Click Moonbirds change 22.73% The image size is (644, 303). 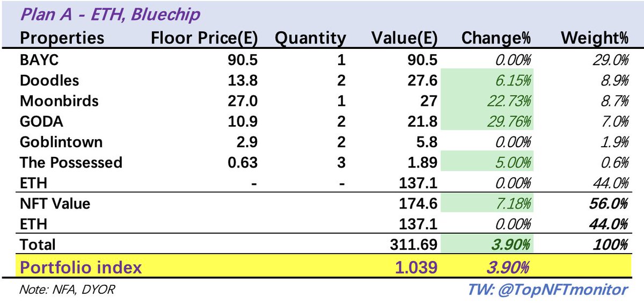(x=508, y=100)
